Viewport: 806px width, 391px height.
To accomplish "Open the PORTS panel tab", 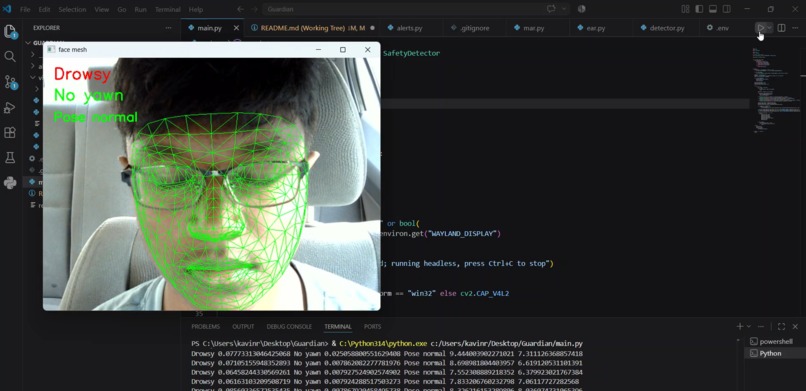I will click(373, 327).
